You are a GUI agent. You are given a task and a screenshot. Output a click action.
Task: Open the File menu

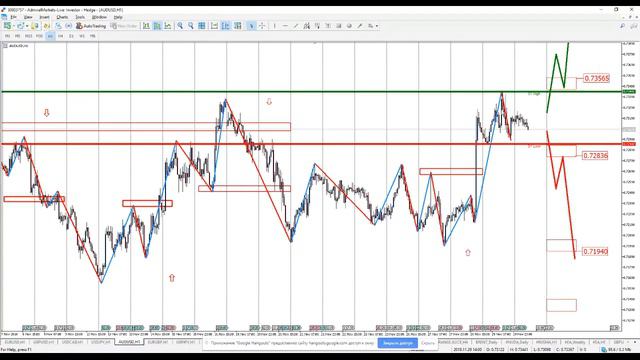click(13, 17)
